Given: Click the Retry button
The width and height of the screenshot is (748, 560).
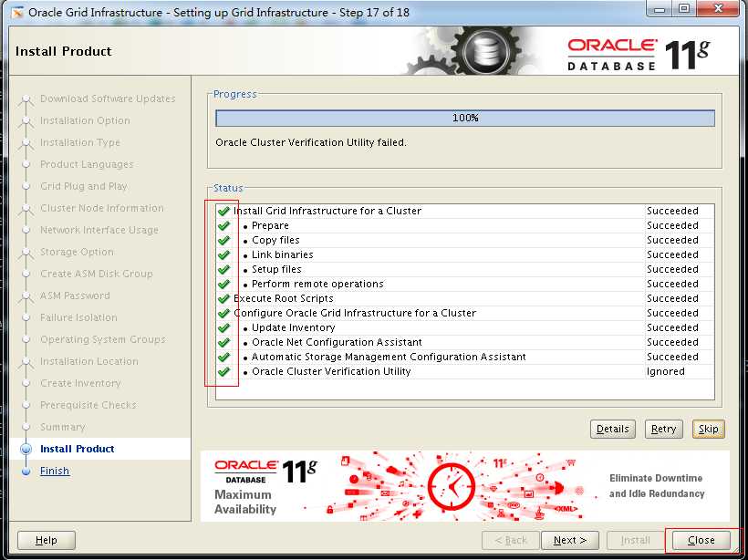Looking at the screenshot, I should point(663,430).
